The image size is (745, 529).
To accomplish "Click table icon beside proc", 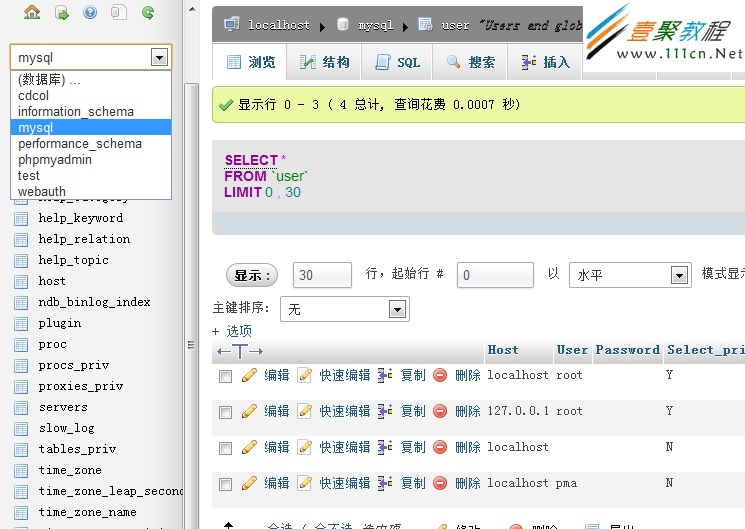I will coord(21,345).
